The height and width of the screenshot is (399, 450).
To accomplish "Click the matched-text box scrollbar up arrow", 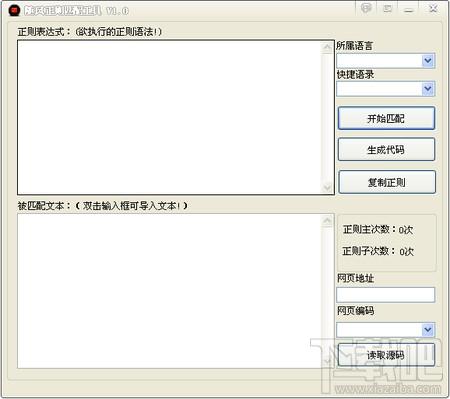I will pos(327,221).
